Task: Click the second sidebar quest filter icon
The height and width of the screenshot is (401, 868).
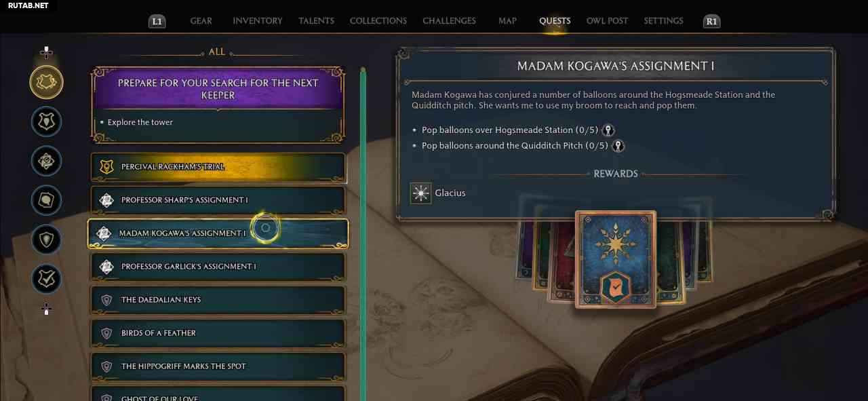Action: click(x=46, y=122)
